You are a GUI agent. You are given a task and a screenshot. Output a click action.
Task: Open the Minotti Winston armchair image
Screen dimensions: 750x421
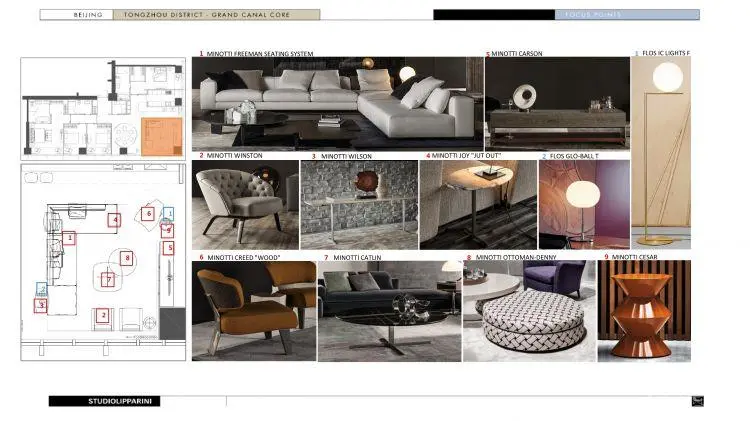[x=246, y=205]
